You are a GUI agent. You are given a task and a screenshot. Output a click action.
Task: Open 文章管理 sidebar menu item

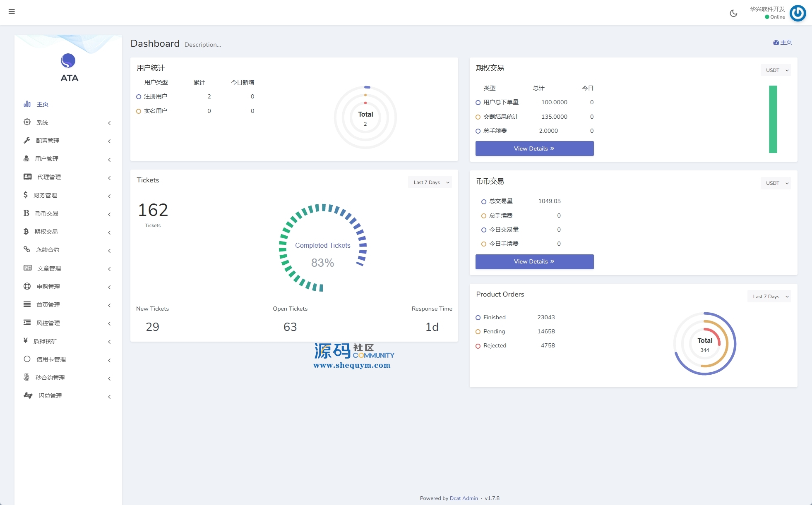49,268
